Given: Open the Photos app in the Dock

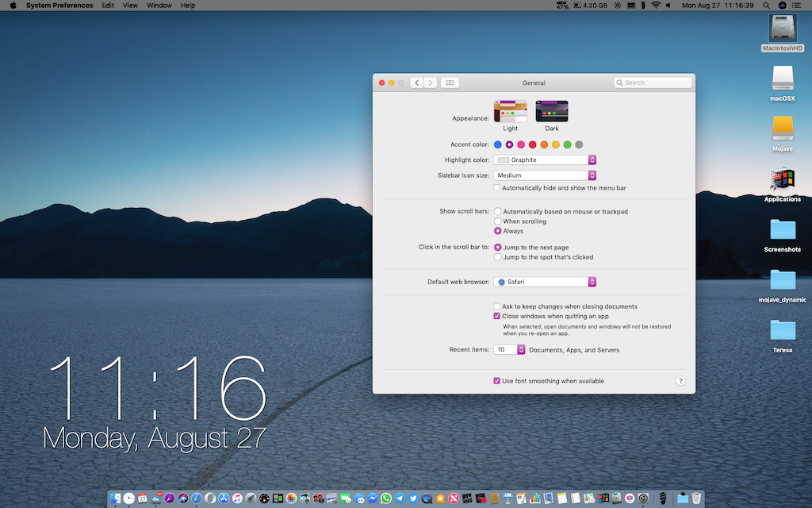Looking at the screenshot, I should [x=291, y=498].
